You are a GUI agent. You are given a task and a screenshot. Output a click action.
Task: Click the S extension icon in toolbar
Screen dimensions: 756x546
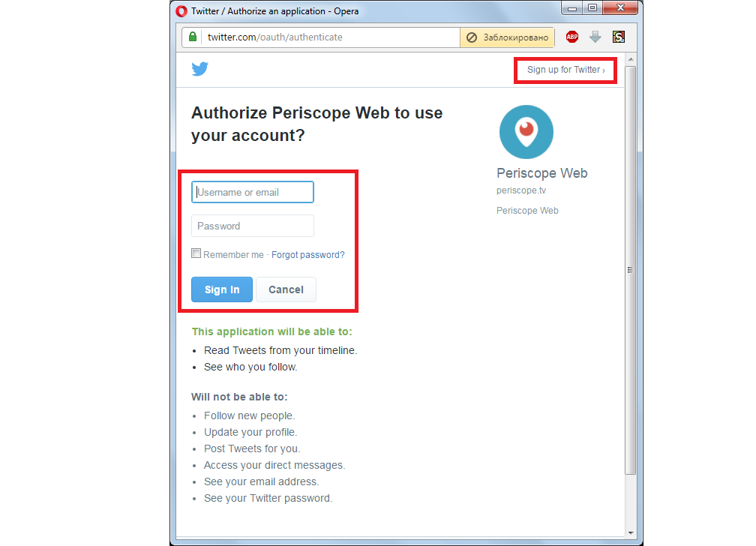619,37
